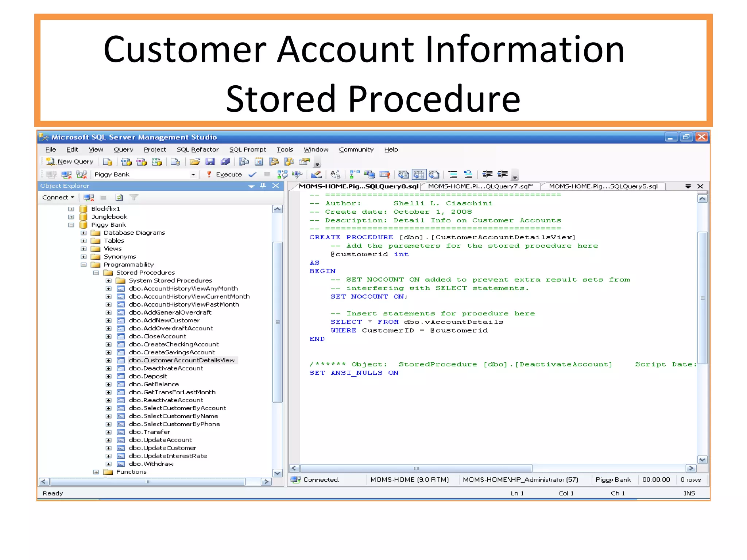Open the Object Explorer window position dropdown
The width and height of the screenshot is (747, 560).
[x=251, y=186]
